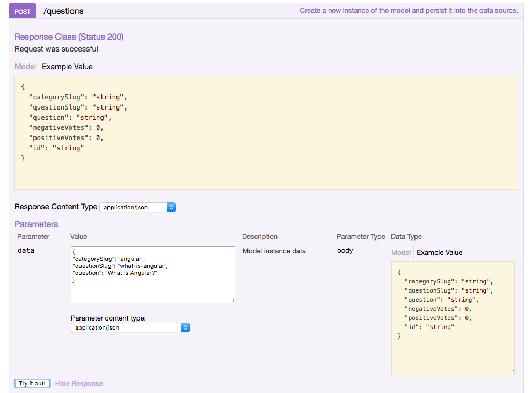
Task: Click the 'Parameter content type:' label
Action: (108, 318)
